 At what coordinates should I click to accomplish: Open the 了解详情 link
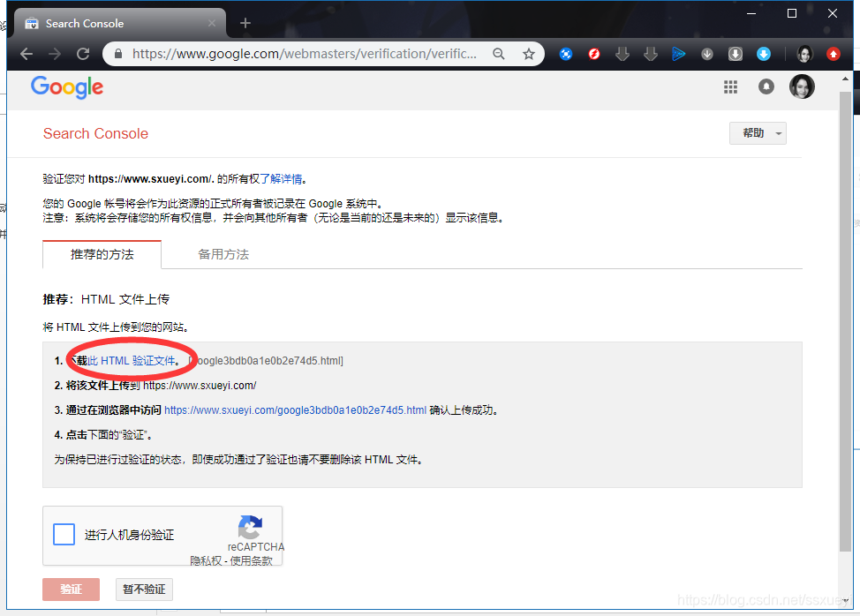pyautogui.click(x=281, y=179)
